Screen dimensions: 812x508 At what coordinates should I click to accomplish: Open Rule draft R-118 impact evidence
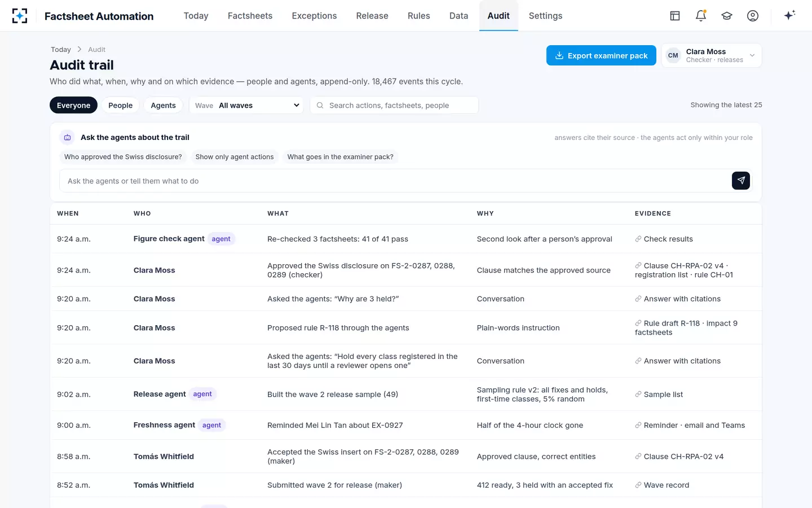coord(686,328)
